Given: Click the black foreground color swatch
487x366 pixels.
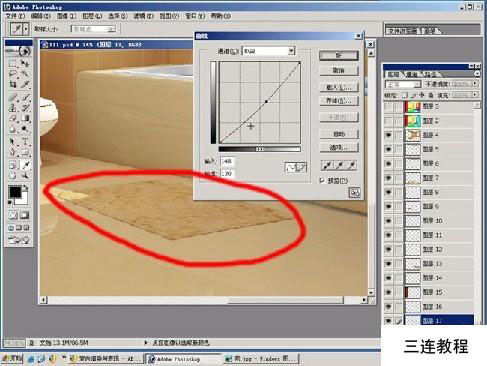Looking at the screenshot, I should point(15,192).
